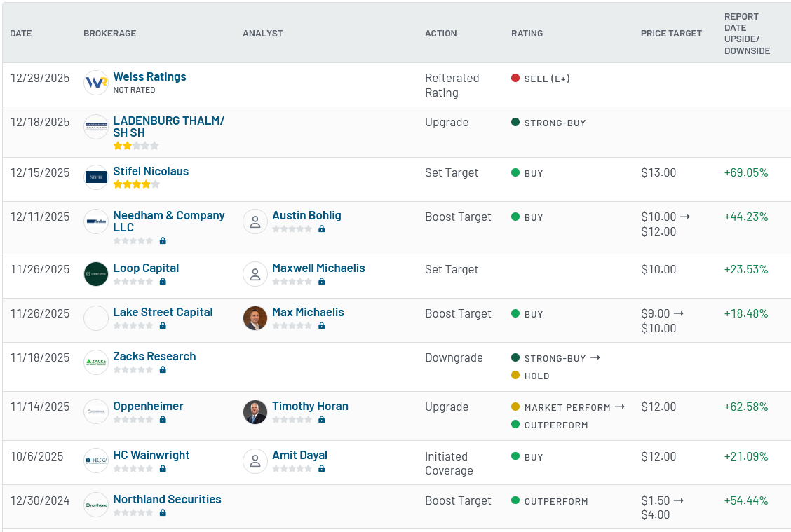The height and width of the screenshot is (532, 791).
Task: Click Maxwell Michaelis's avatar placeholder icon
Action: point(255,274)
